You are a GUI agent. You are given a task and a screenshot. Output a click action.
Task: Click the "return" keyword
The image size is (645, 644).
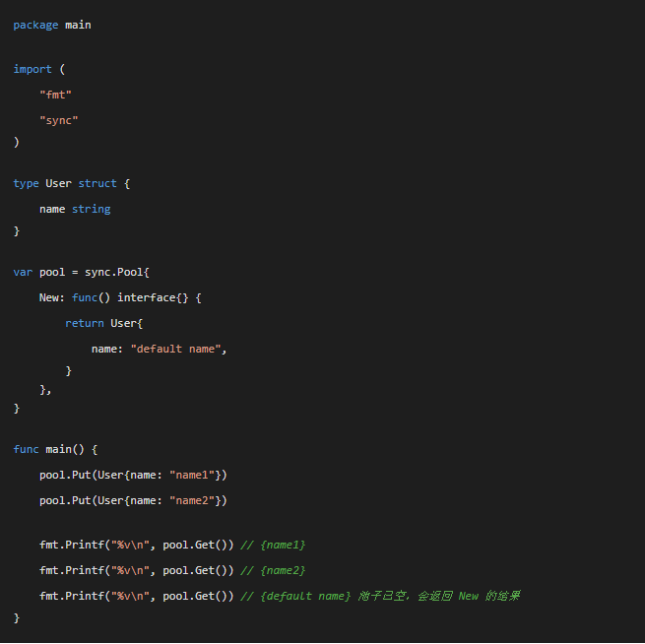point(84,323)
